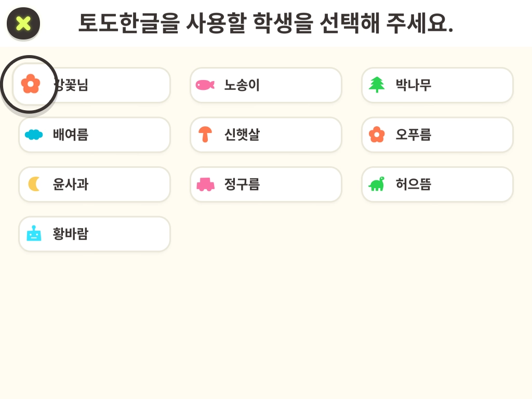Click the green tree icon
532x399 pixels.
[377, 85]
